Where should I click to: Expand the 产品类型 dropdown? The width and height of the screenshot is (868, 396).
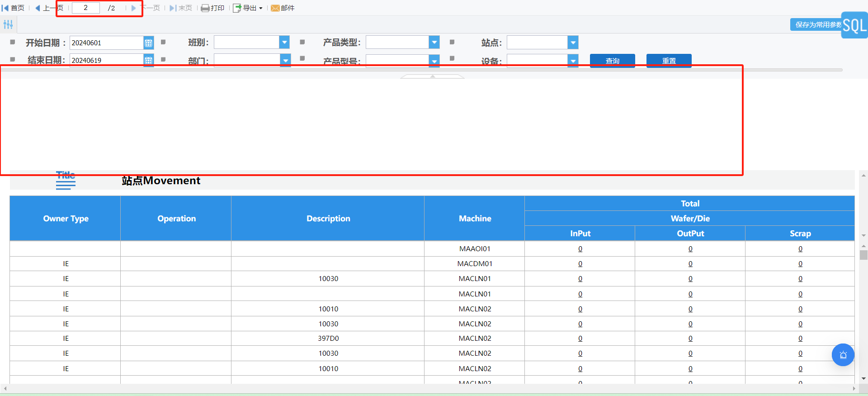pyautogui.click(x=434, y=43)
